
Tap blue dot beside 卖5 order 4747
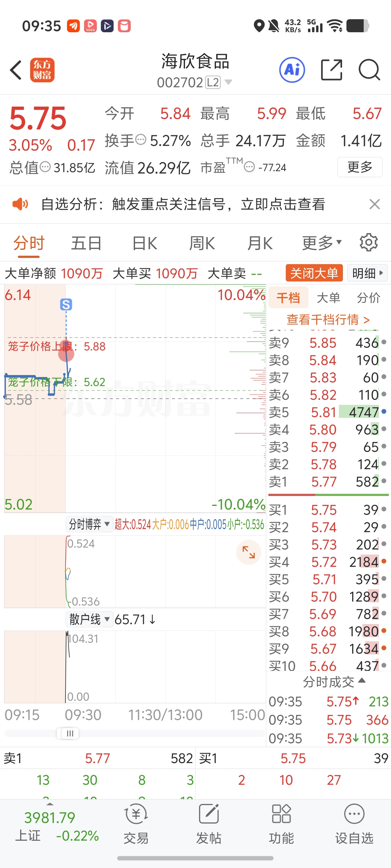[x=384, y=411]
